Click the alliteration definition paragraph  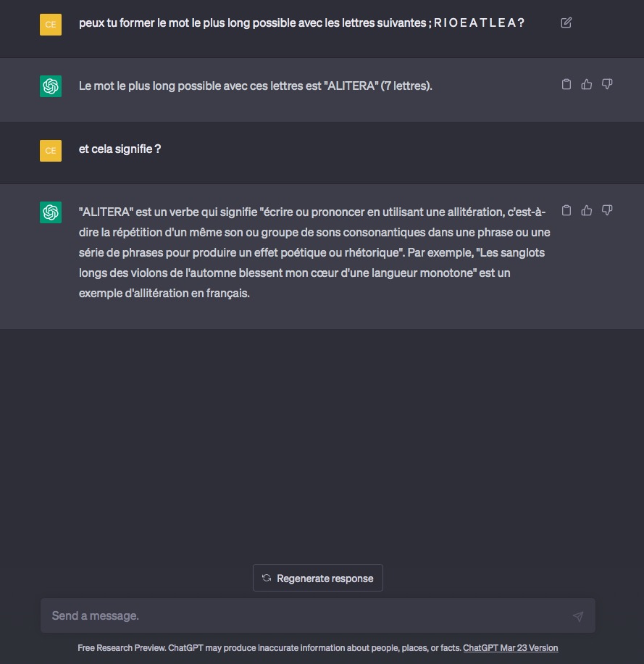tap(313, 253)
